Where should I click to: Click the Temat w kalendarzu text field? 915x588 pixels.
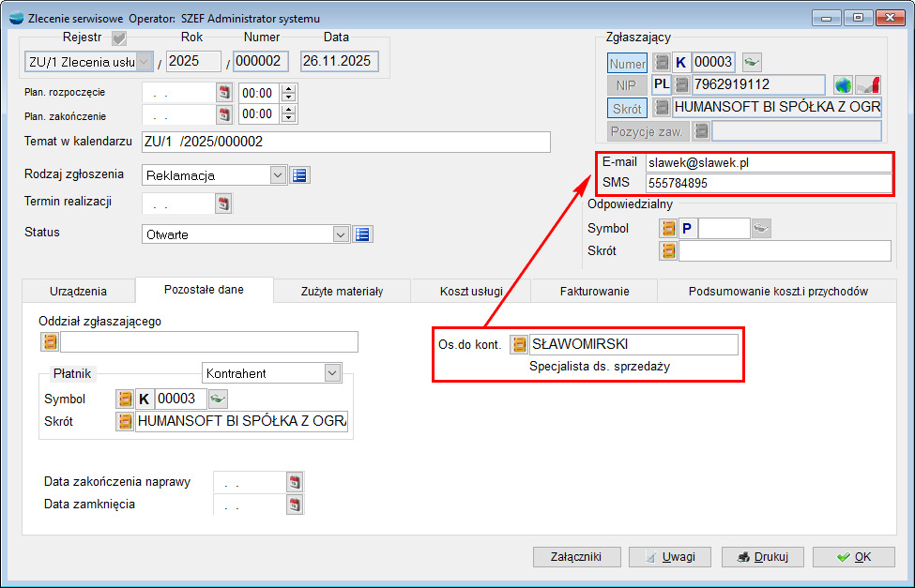pos(345,142)
